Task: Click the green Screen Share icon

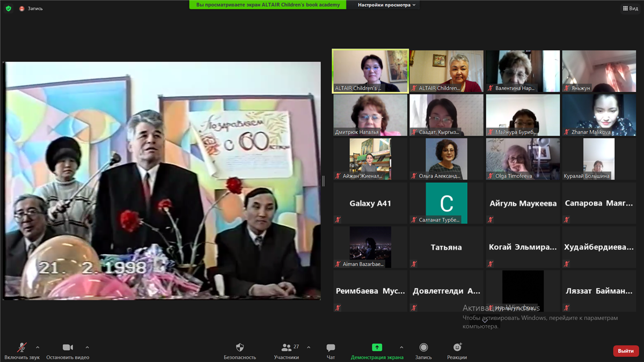Action: pyautogui.click(x=377, y=348)
